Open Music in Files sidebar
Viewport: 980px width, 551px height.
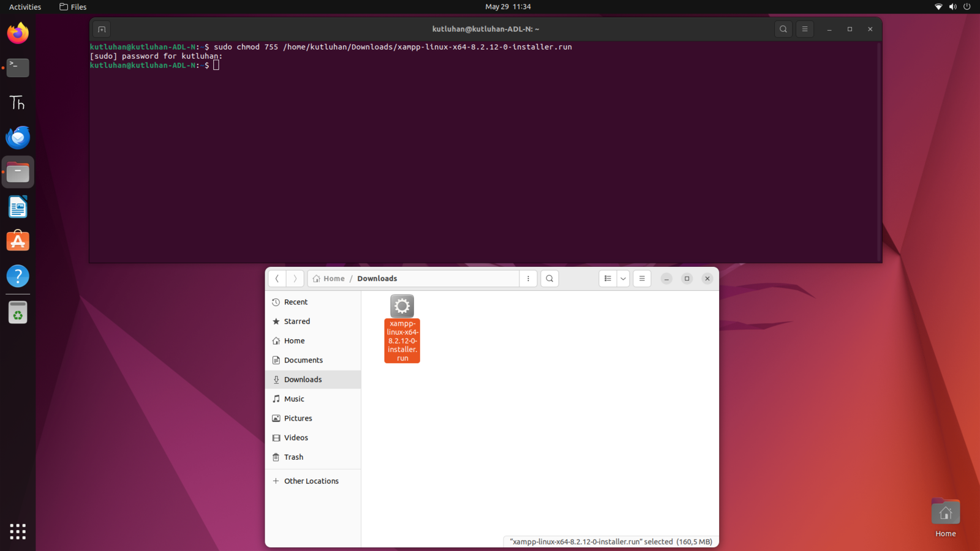(x=313, y=399)
